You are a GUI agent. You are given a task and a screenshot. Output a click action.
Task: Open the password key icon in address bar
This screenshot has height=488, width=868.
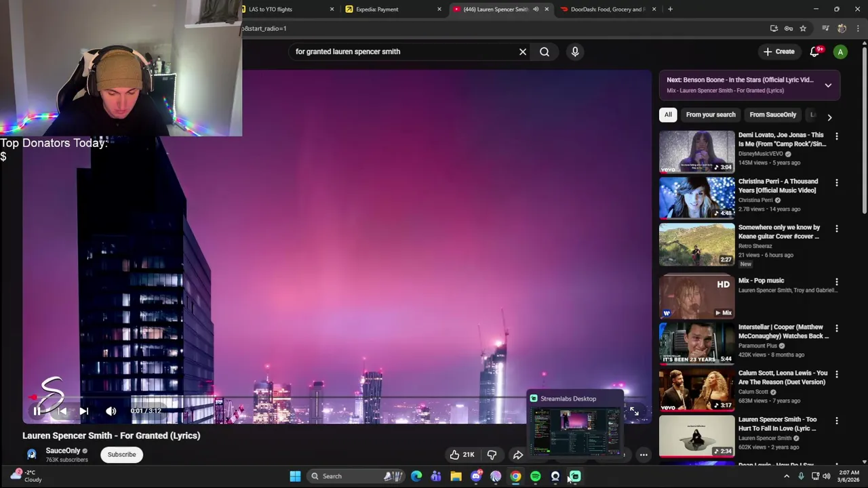coord(789,28)
